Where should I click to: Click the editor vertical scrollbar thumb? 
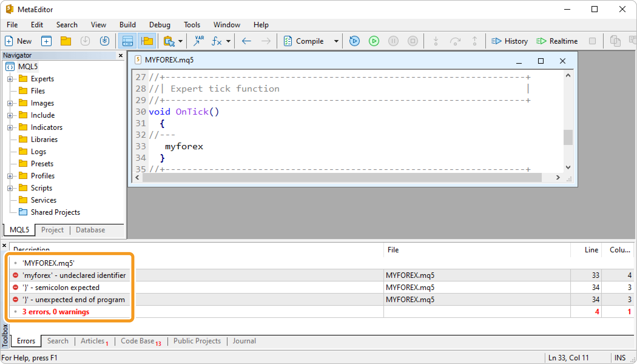click(568, 137)
